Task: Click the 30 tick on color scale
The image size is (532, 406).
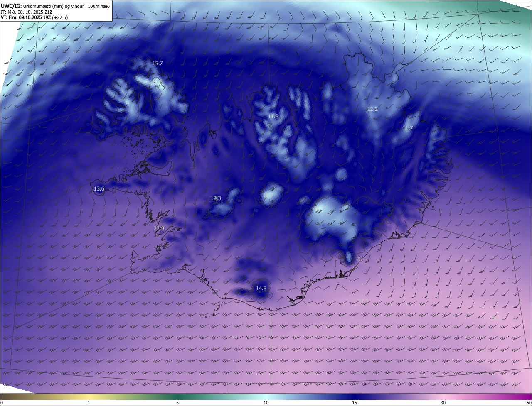Action: [443, 403]
